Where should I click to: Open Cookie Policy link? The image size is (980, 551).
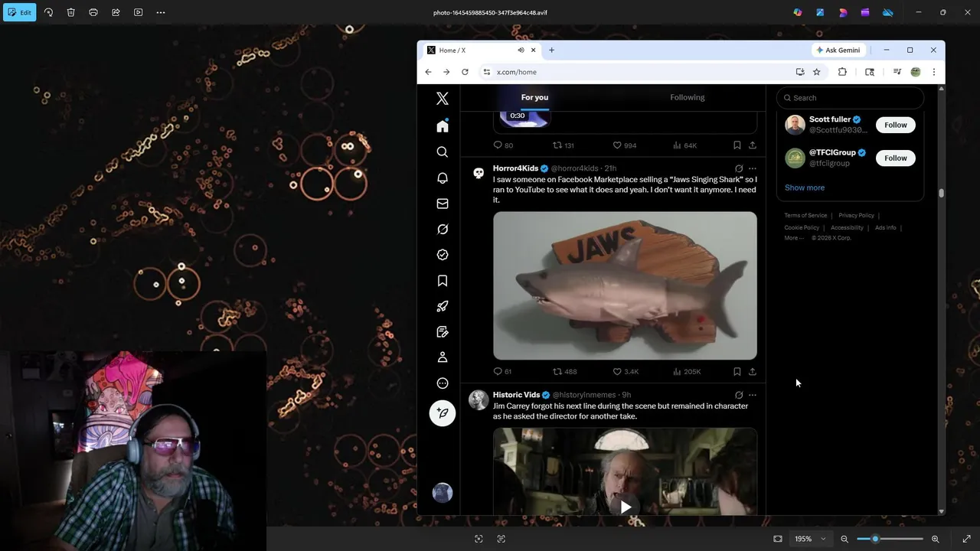coord(802,227)
